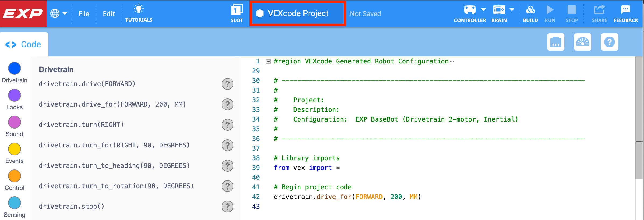The image size is (644, 220).
Task: Click the collapsed region ellipsis on line 1
Action: pos(452,62)
